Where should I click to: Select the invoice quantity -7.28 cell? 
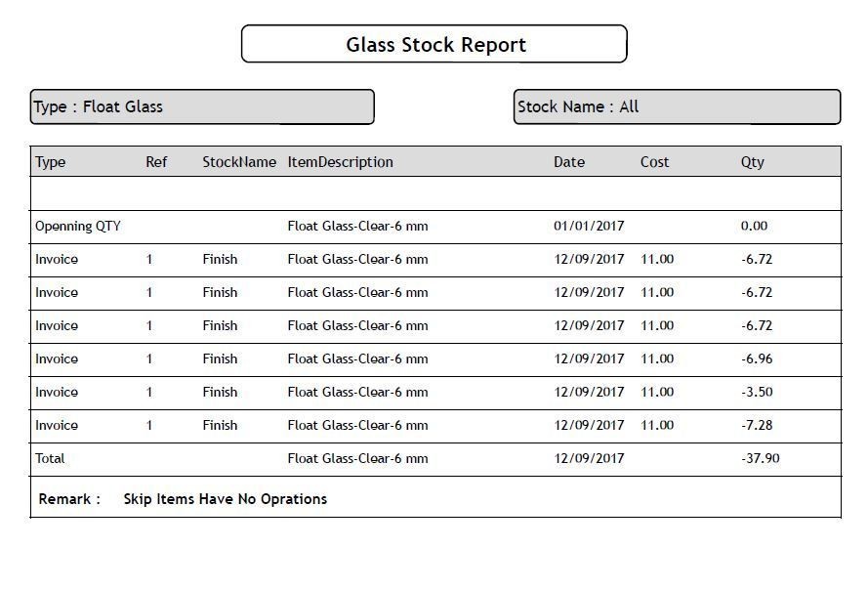pyautogui.click(x=757, y=426)
